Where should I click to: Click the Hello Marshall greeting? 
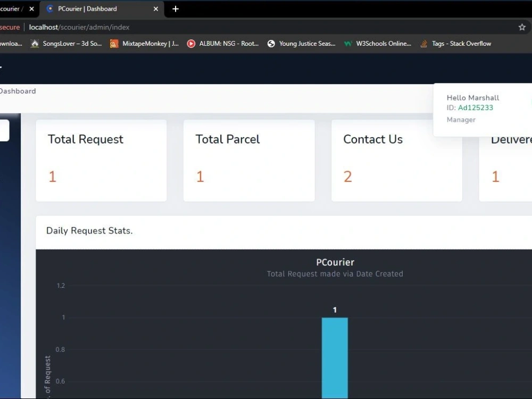click(x=473, y=98)
